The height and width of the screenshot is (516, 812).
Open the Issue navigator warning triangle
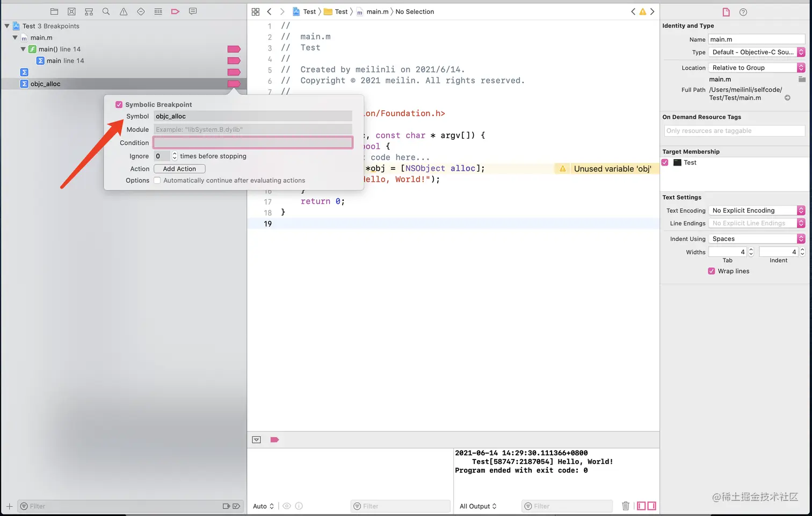(124, 11)
